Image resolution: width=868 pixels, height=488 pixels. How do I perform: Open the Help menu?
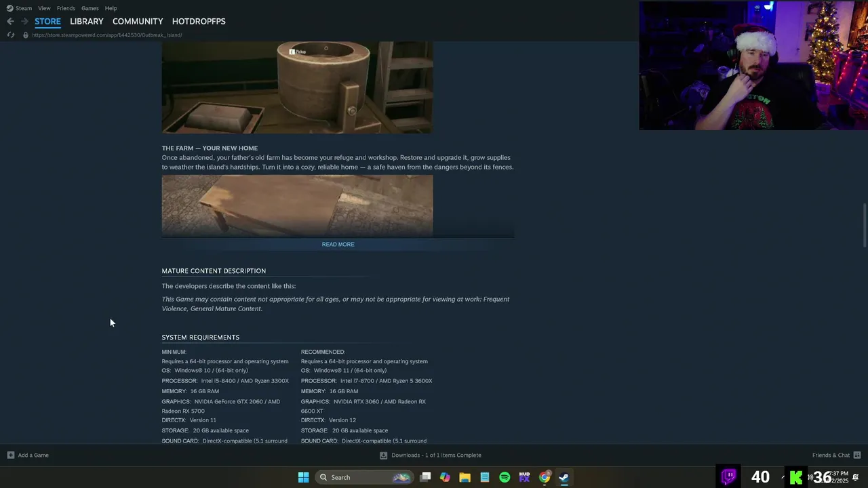[111, 8]
